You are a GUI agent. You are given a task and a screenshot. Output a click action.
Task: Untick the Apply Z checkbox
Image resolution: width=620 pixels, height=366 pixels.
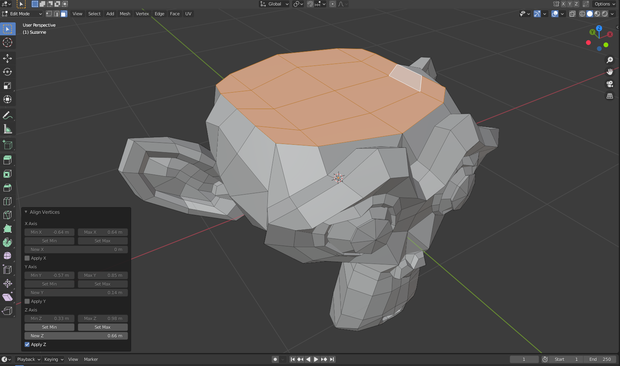27,344
